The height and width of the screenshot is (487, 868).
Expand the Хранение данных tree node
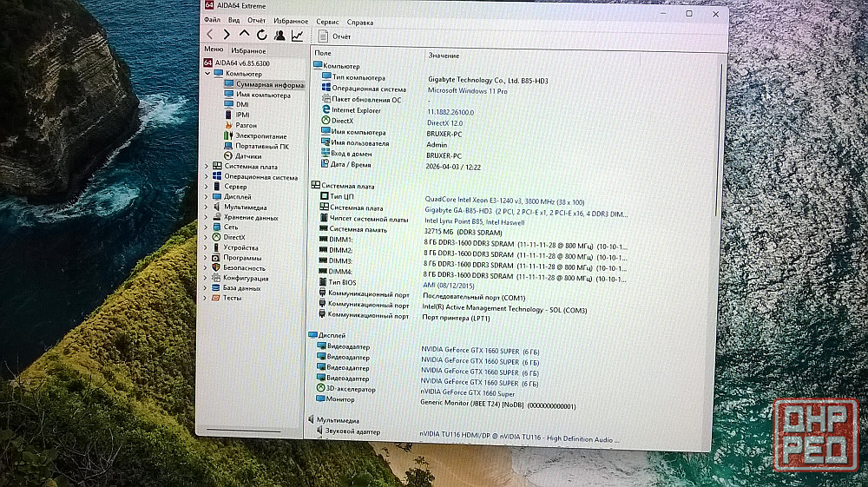pyautogui.click(x=206, y=217)
